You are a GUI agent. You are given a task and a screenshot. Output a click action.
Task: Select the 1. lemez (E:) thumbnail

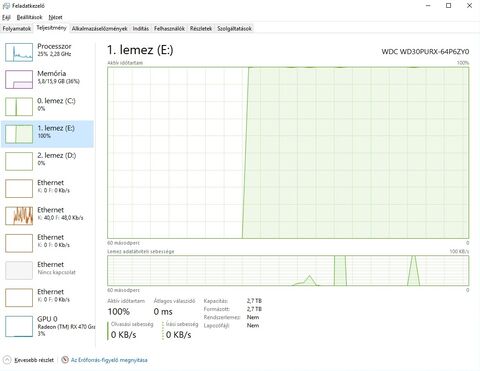[x=19, y=134]
